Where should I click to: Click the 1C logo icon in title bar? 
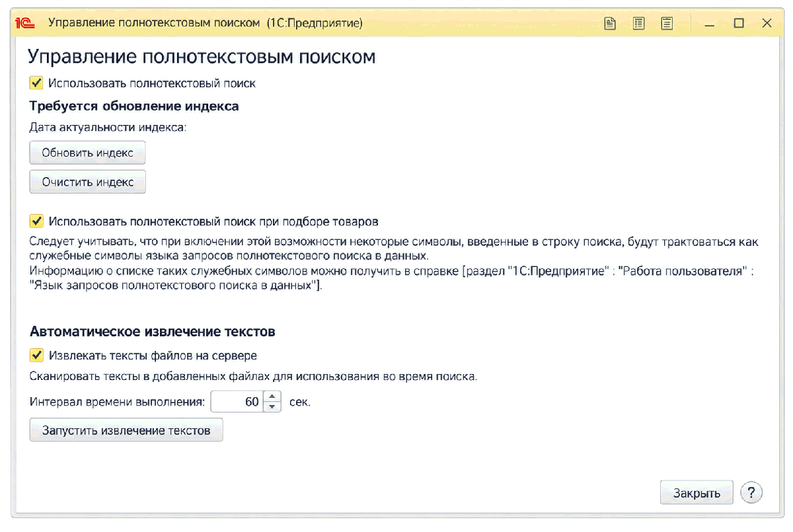(24, 23)
